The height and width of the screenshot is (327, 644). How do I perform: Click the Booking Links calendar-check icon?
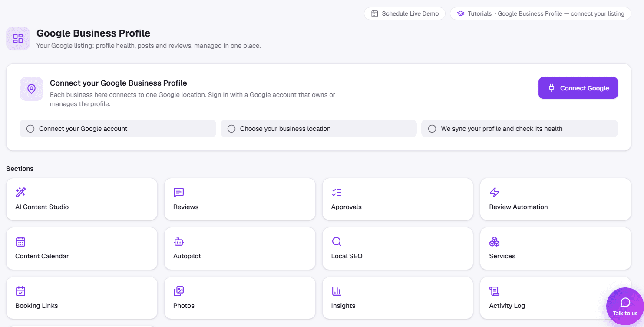coord(20,291)
